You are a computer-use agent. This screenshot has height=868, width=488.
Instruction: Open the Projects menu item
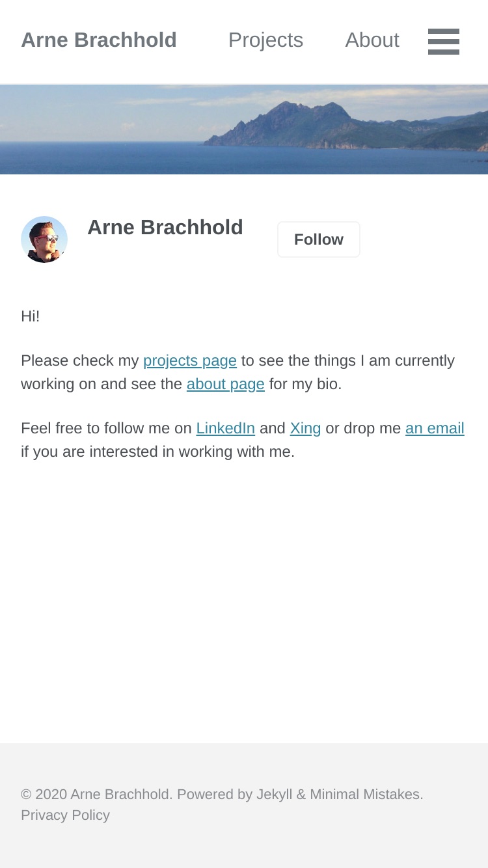point(265,40)
